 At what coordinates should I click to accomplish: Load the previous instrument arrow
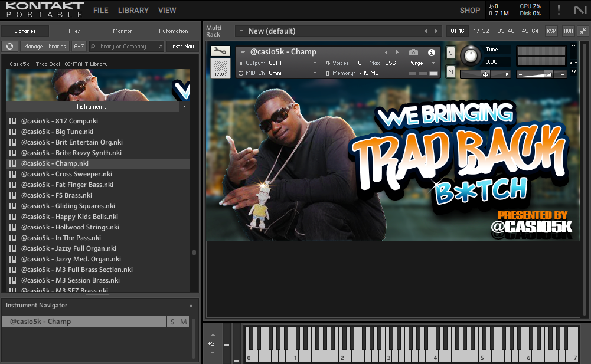(x=386, y=52)
